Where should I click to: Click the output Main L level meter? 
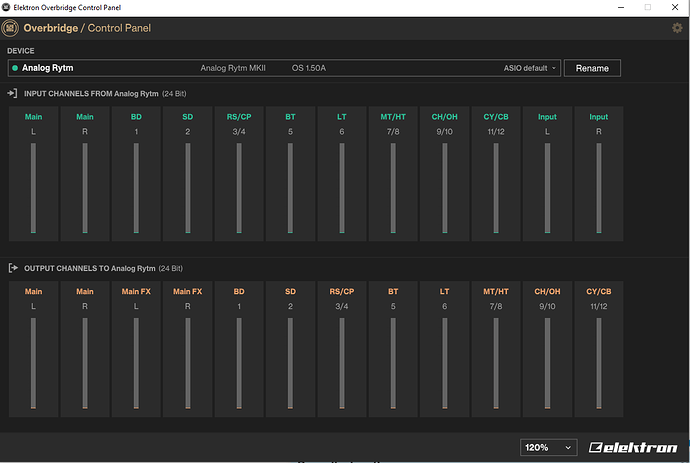tap(33, 363)
